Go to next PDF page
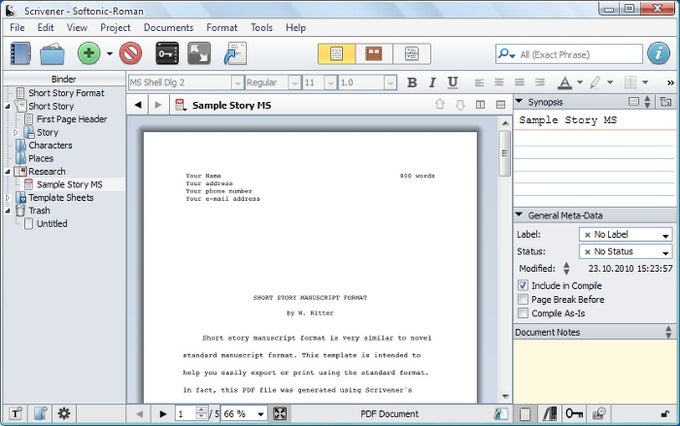The image size is (680, 426). point(163,414)
